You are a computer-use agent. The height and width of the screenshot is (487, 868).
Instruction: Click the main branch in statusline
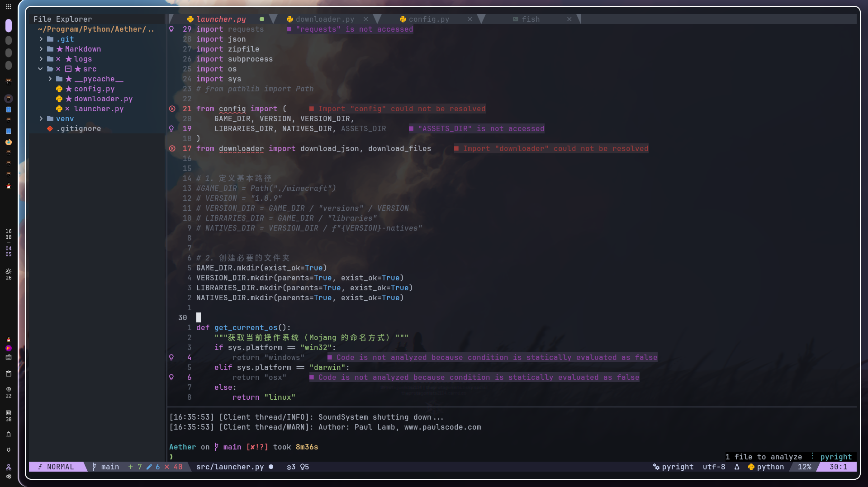(109, 467)
